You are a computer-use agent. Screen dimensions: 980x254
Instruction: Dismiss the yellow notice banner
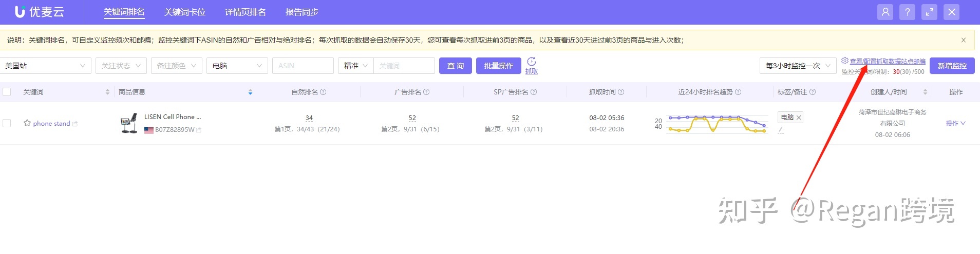click(x=964, y=40)
